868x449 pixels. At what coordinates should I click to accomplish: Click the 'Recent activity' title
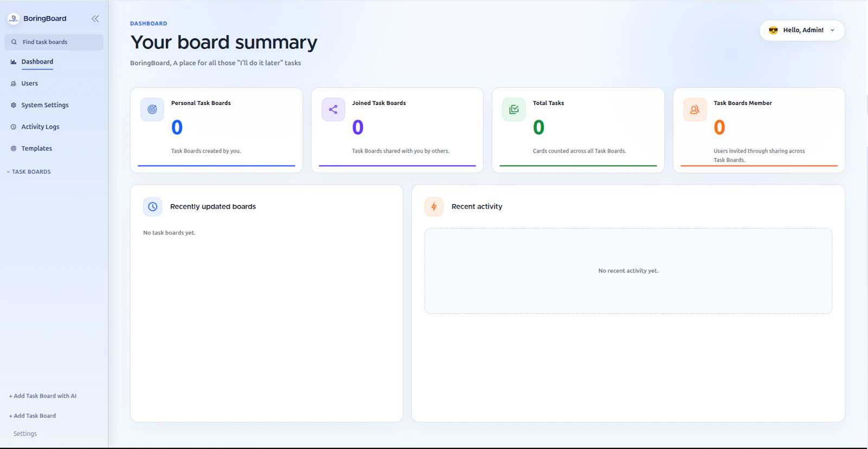point(477,207)
